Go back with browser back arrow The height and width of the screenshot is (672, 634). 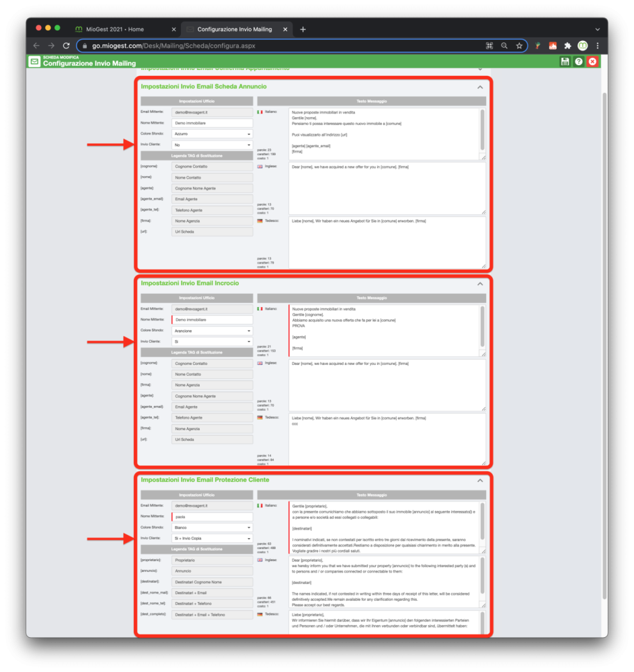click(36, 46)
